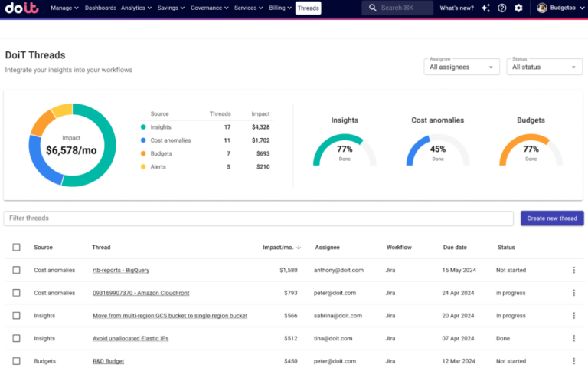Switch to the Threads tab
Image resolution: width=588 pixels, height=368 pixels.
coord(308,8)
